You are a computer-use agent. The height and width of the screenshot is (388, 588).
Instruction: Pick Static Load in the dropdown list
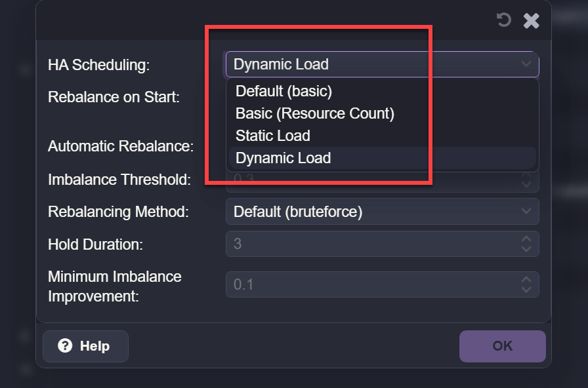tap(273, 136)
